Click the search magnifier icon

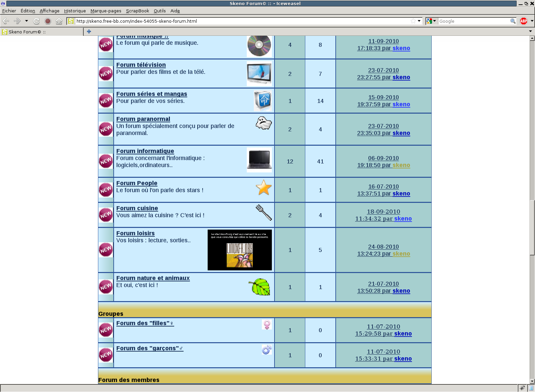[x=513, y=21]
